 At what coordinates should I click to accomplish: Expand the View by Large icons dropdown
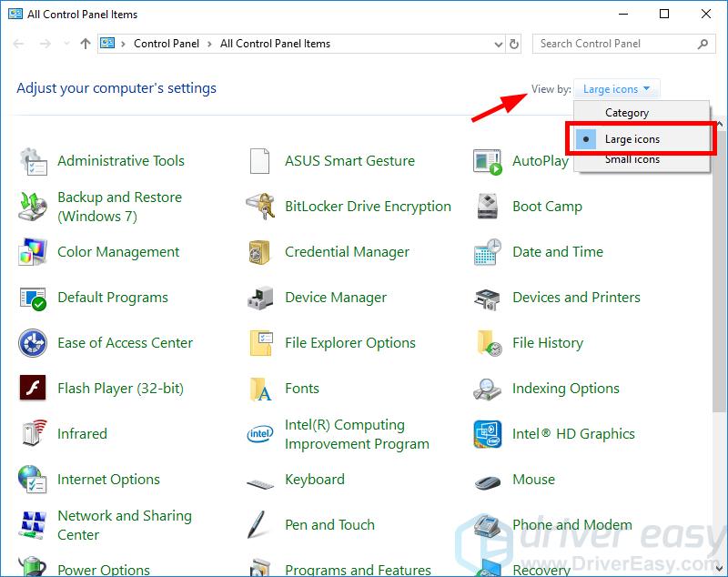click(617, 89)
